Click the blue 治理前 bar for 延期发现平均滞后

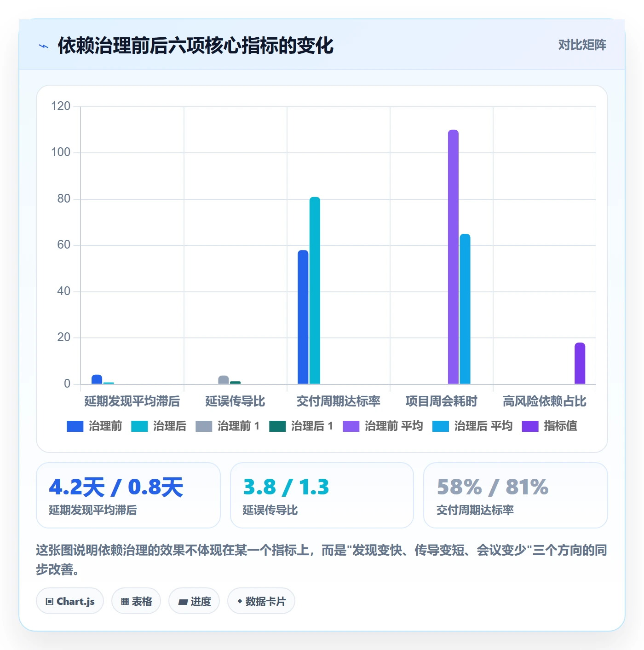click(97, 379)
